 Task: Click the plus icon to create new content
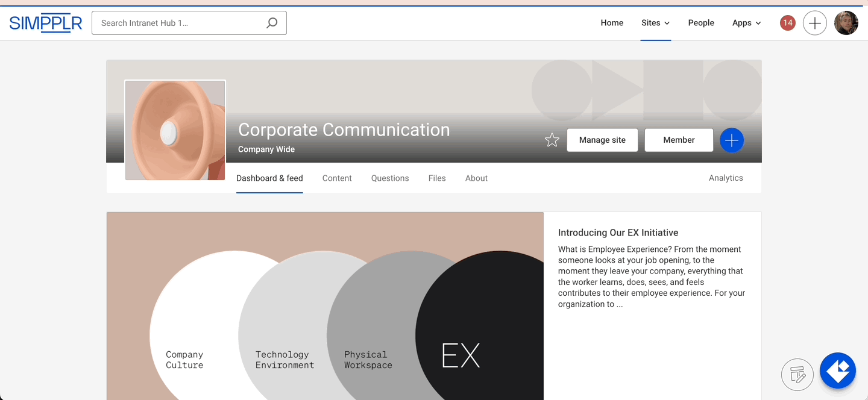coord(815,22)
